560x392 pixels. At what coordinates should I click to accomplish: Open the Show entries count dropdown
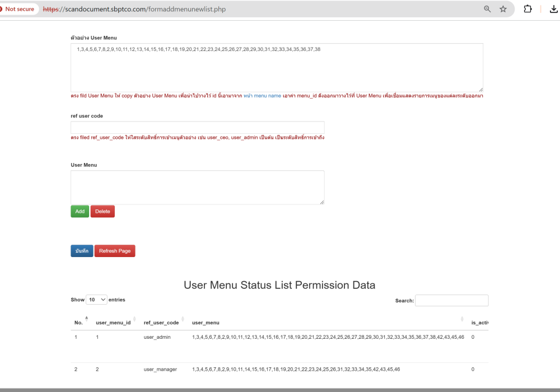point(96,300)
